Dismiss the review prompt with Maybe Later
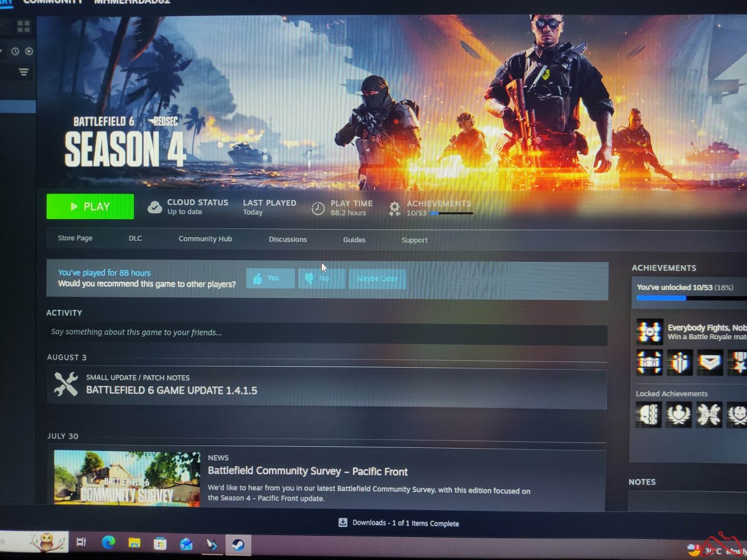Viewport: 747px width, 560px height. tap(377, 279)
